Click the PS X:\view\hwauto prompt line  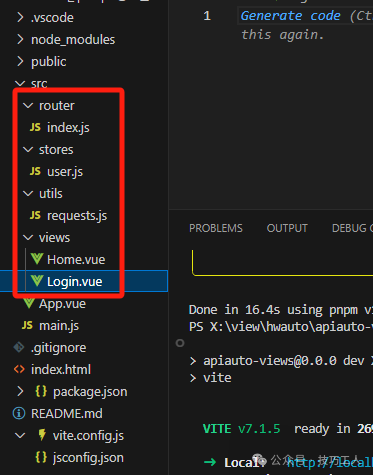click(x=281, y=326)
